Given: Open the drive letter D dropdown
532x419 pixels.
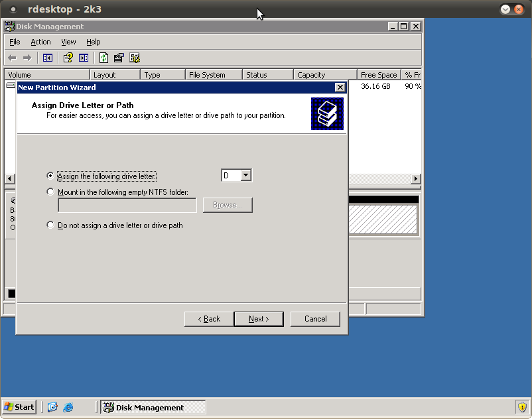Looking at the screenshot, I should pos(246,175).
